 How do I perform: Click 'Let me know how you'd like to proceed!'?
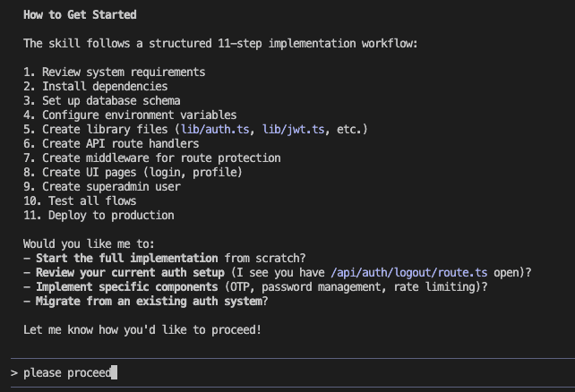point(142,329)
